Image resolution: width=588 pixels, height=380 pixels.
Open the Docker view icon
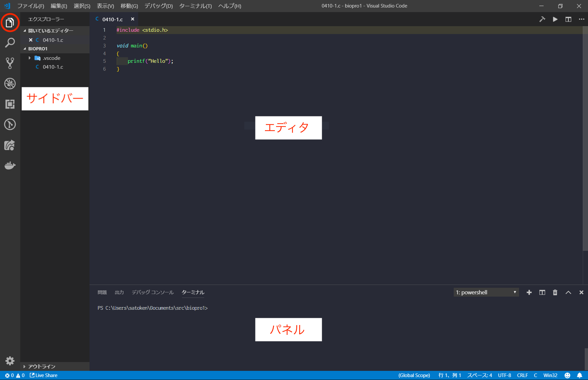pos(10,165)
